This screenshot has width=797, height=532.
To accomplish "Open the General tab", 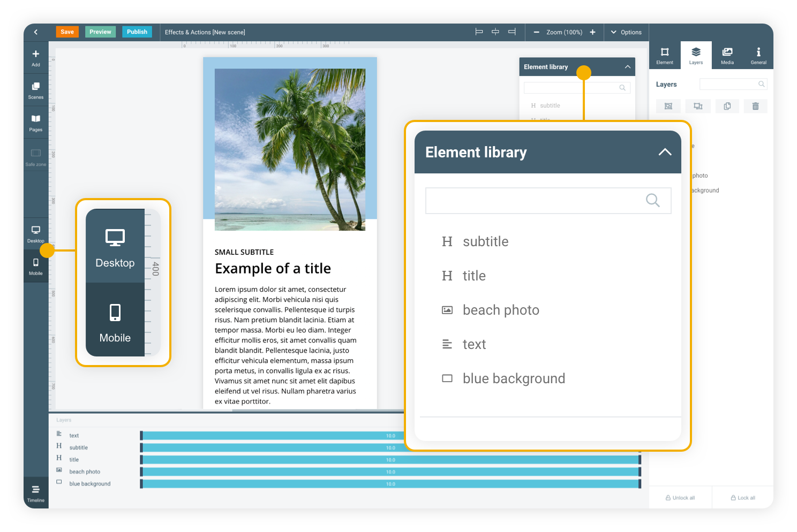I will click(x=758, y=55).
